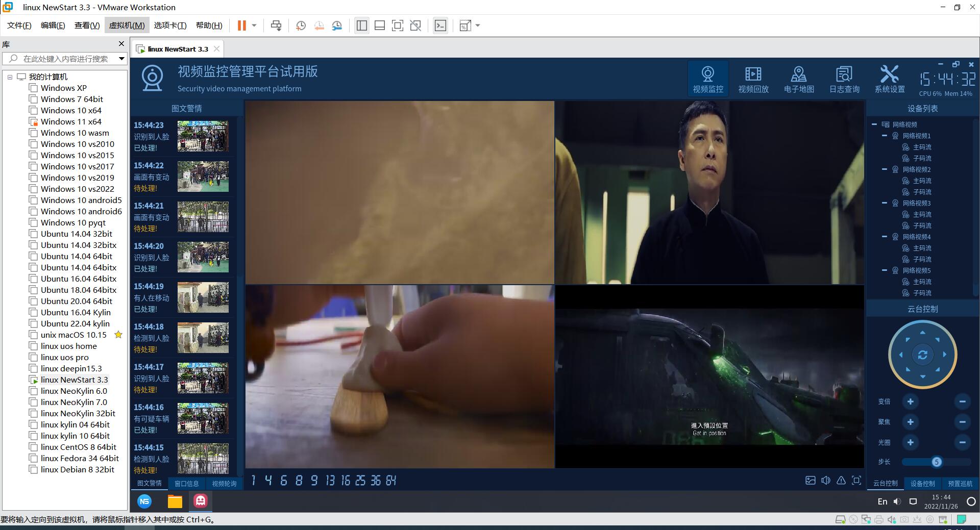Open the library search box dropdown arrow
Viewport: 980px width, 530px height.
(x=121, y=59)
